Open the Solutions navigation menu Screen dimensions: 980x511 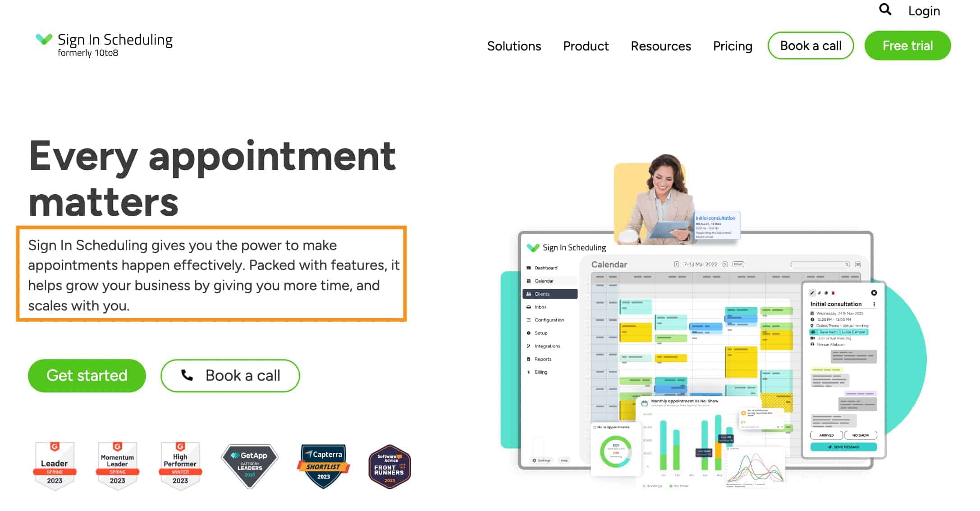pyautogui.click(x=514, y=46)
